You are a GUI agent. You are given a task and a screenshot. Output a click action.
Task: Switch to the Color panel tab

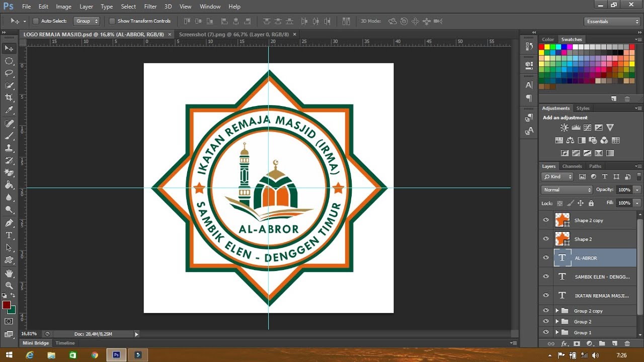click(548, 39)
